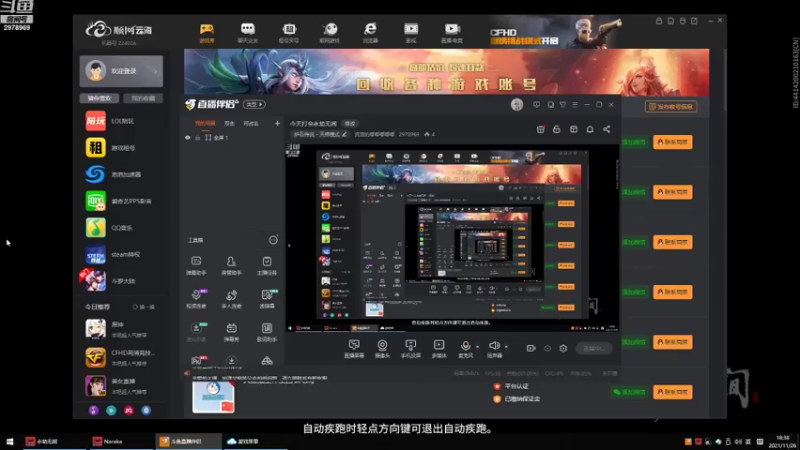Open the Windows Start menu
Image resolution: width=800 pixels, height=450 pixels.
coord(9,441)
